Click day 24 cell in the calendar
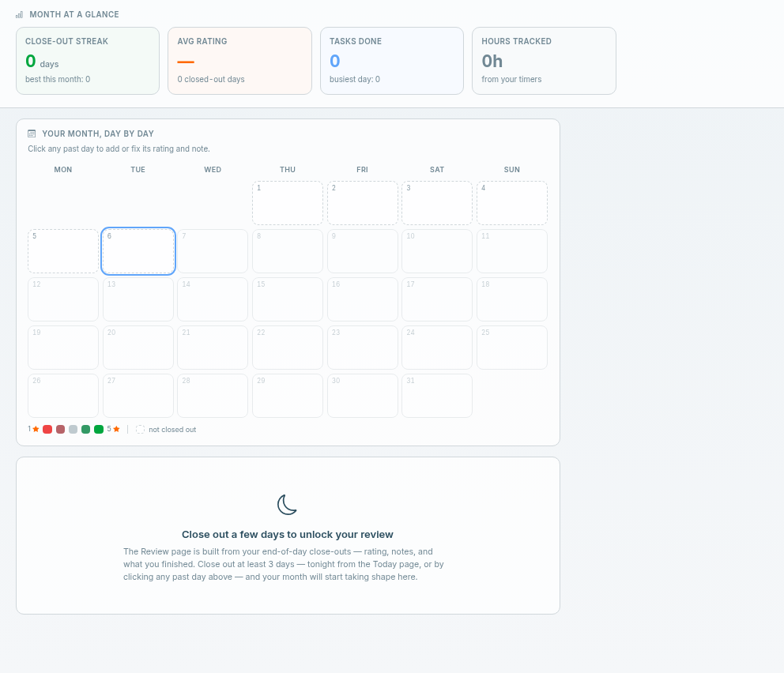The height and width of the screenshot is (673, 784). (x=437, y=348)
